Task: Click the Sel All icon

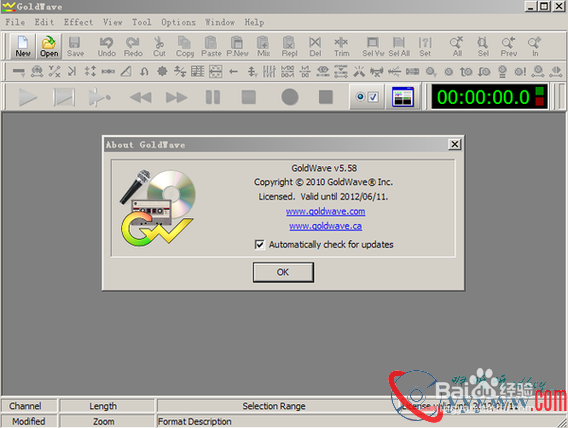Action: point(399,46)
